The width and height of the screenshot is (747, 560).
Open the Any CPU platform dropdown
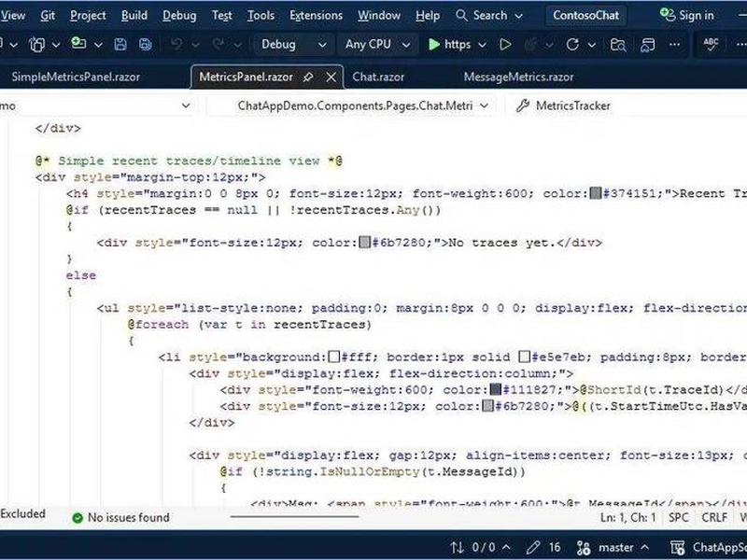point(377,44)
